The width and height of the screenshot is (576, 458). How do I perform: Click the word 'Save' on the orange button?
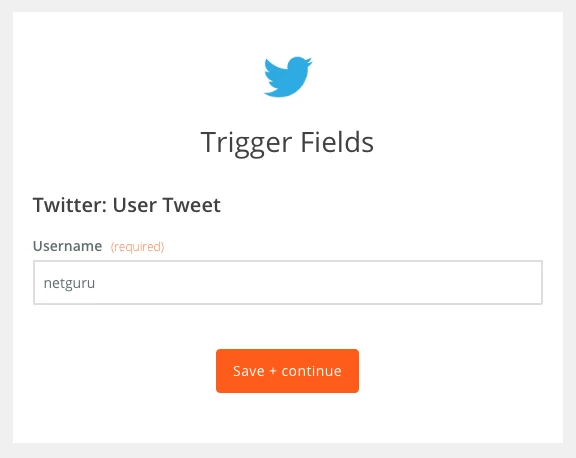coord(249,371)
